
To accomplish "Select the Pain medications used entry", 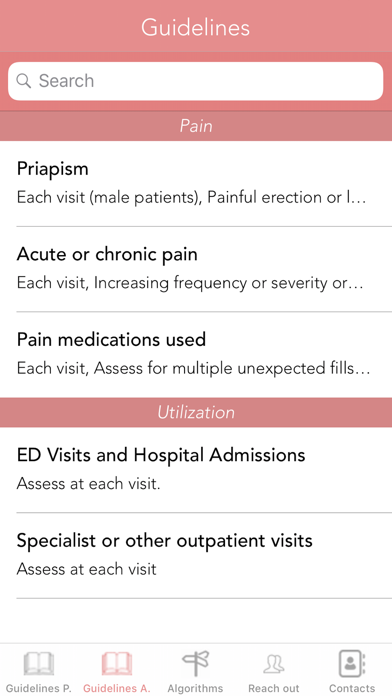I will tap(196, 354).
